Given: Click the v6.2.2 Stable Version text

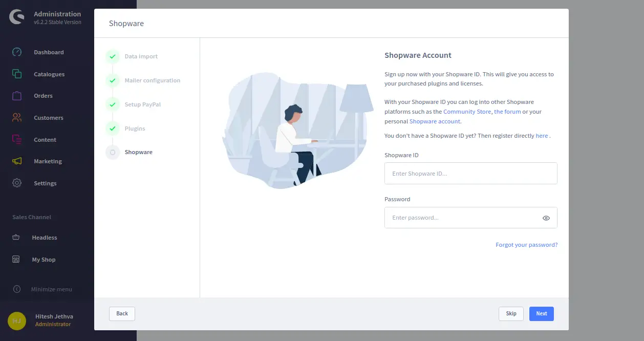Looking at the screenshot, I should pyautogui.click(x=57, y=23).
